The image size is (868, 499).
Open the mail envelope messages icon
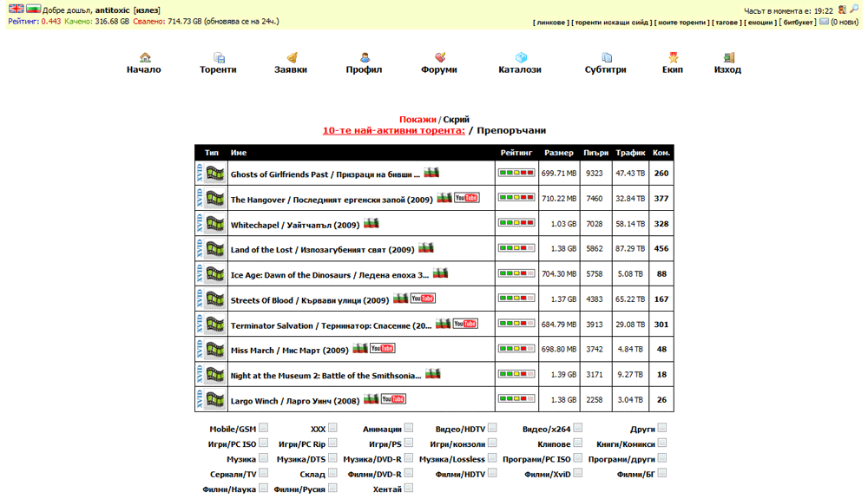pos(824,22)
